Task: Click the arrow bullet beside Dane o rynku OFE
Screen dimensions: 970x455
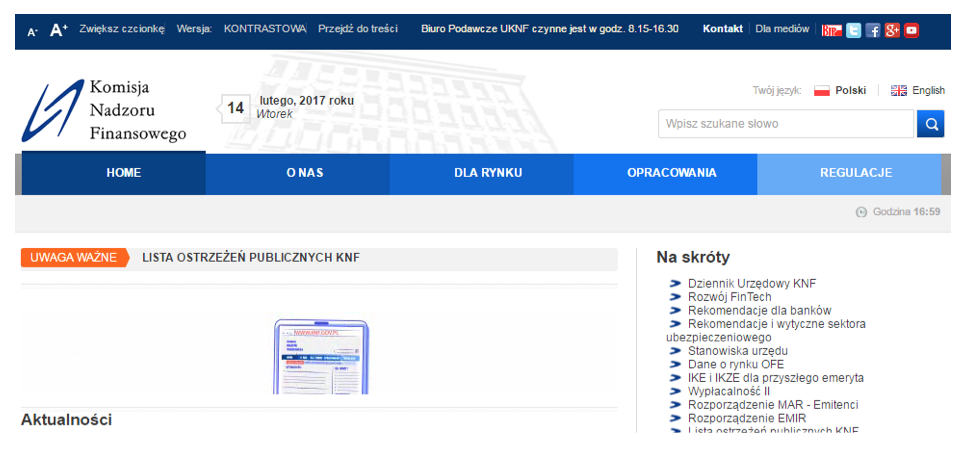Action: [x=675, y=365]
